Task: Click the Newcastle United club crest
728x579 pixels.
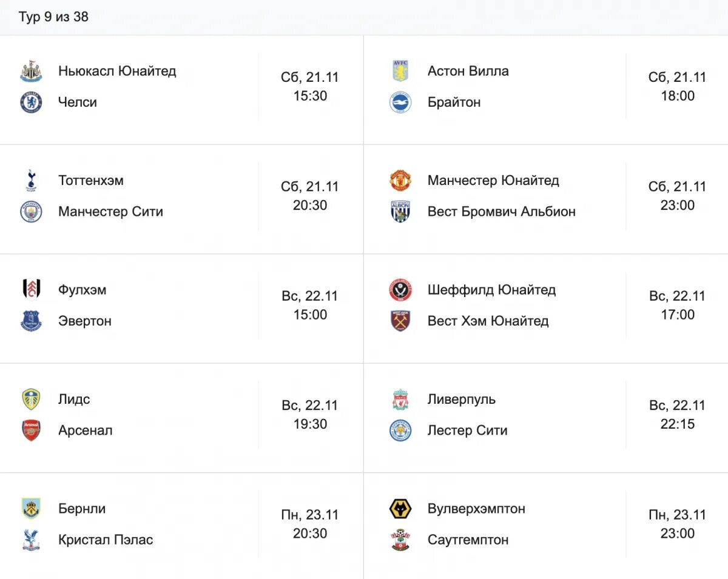Action: [31, 72]
